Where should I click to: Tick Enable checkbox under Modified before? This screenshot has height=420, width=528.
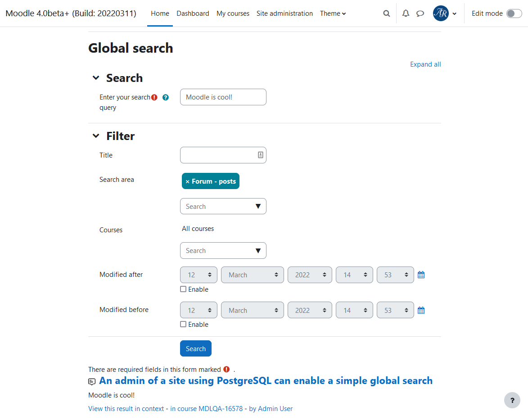tap(183, 324)
